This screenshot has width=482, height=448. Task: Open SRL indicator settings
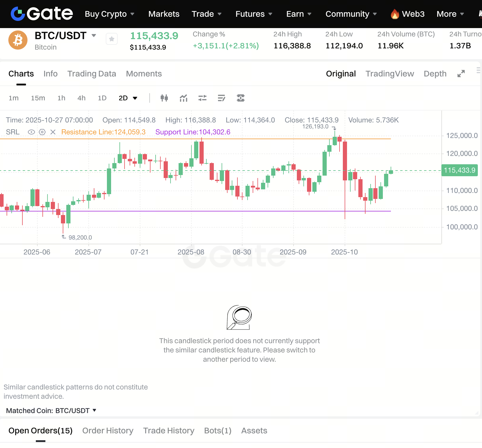pyautogui.click(x=42, y=132)
